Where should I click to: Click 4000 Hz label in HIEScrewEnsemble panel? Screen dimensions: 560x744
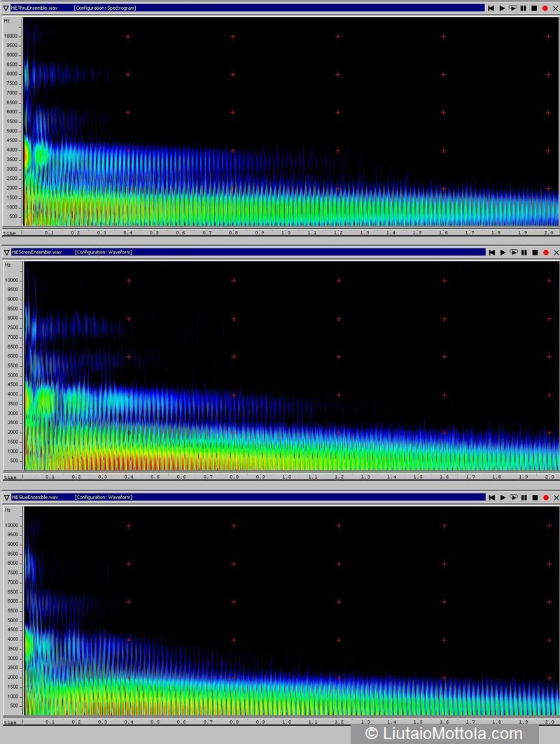13,394
